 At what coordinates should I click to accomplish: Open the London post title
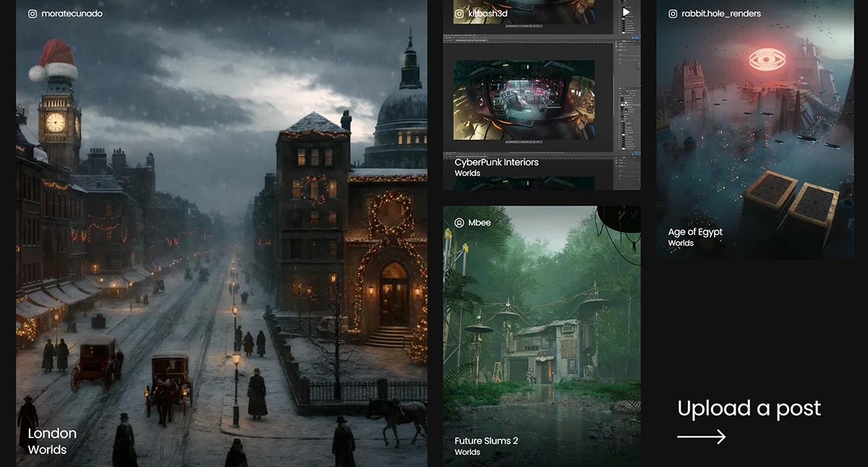pyautogui.click(x=52, y=433)
